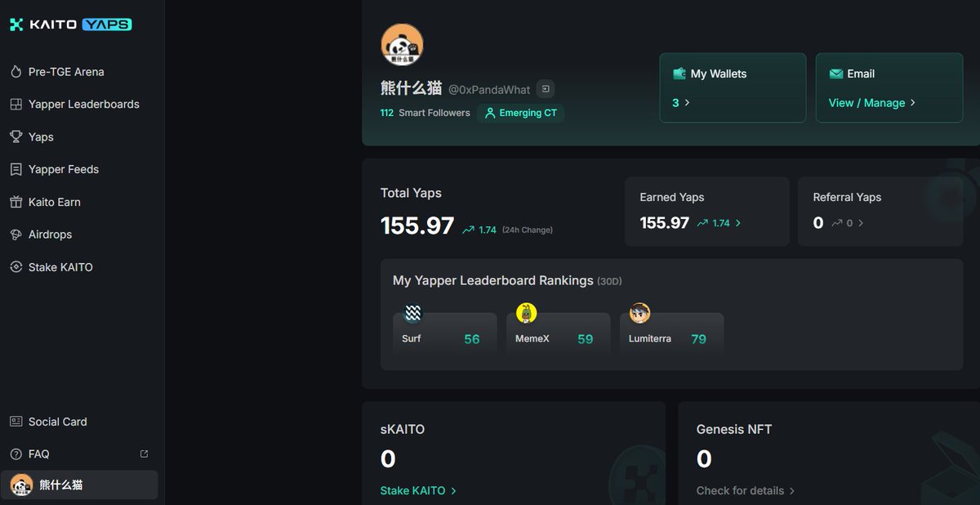
Task: Click Check for details link
Action: click(740, 491)
